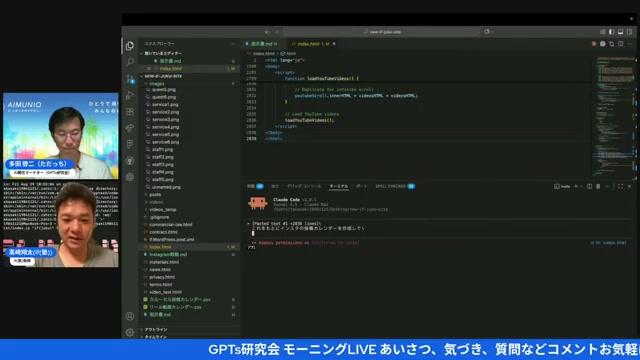The width and height of the screenshot is (640, 360).
Task: Click the red editor action icon beside tabs
Action: (594, 44)
